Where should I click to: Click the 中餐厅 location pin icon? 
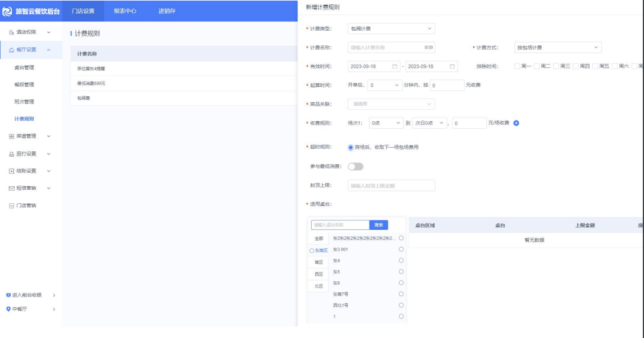[8, 309]
